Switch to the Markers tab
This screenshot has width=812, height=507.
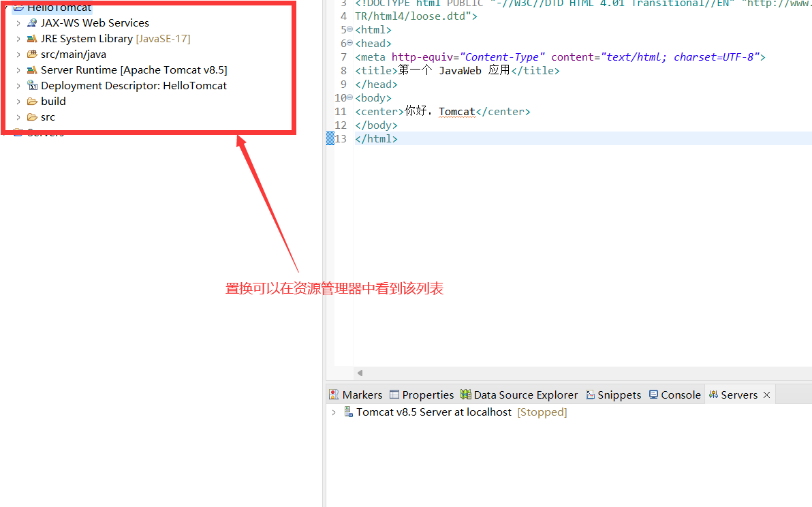[356, 395]
